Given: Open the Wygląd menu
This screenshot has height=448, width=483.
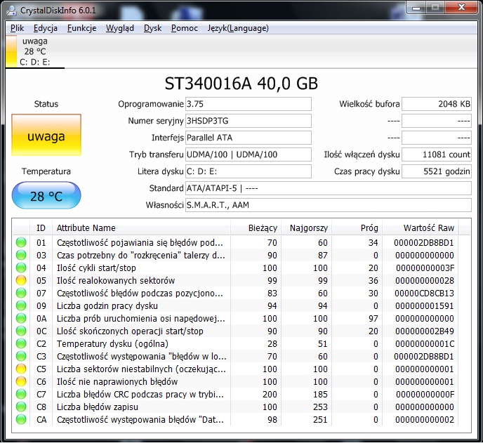Looking at the screenshot, I should tap(120, 28).
